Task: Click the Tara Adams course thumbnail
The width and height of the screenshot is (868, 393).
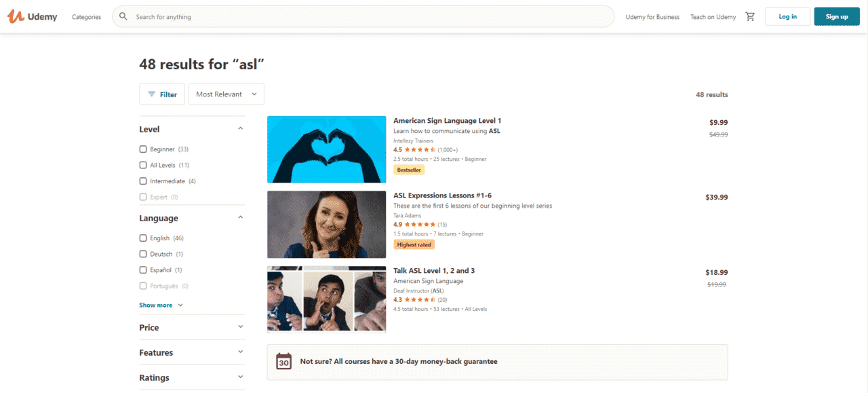Action: tap(327, 224)
